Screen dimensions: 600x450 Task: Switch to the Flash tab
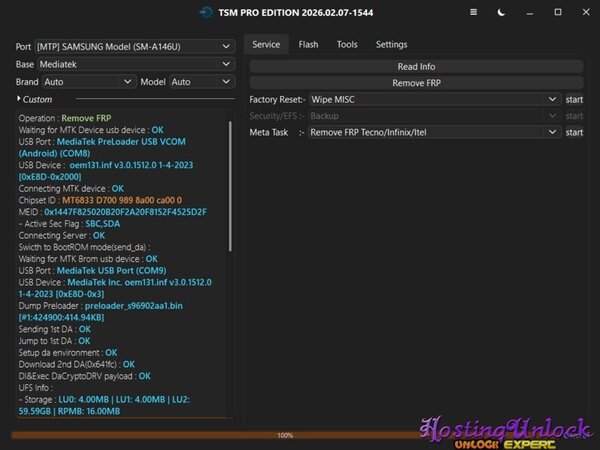(x=308, y=44)
